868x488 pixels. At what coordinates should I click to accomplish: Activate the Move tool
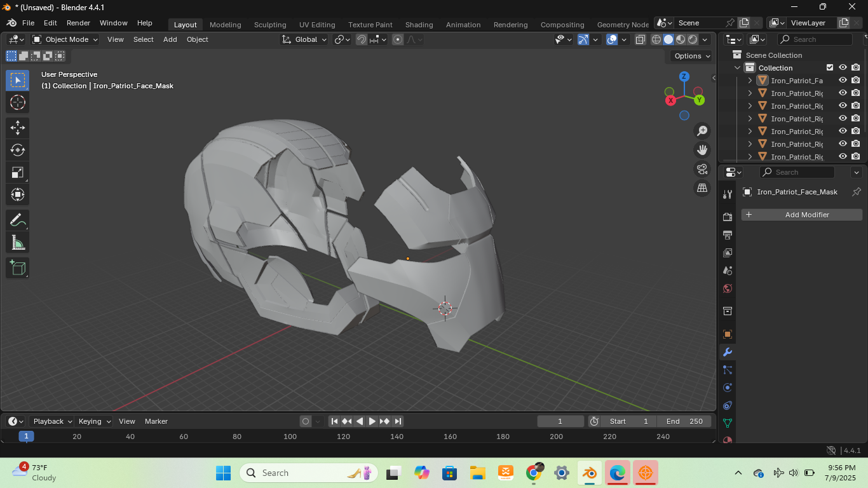pyautogui.click(x=18, y=128)
